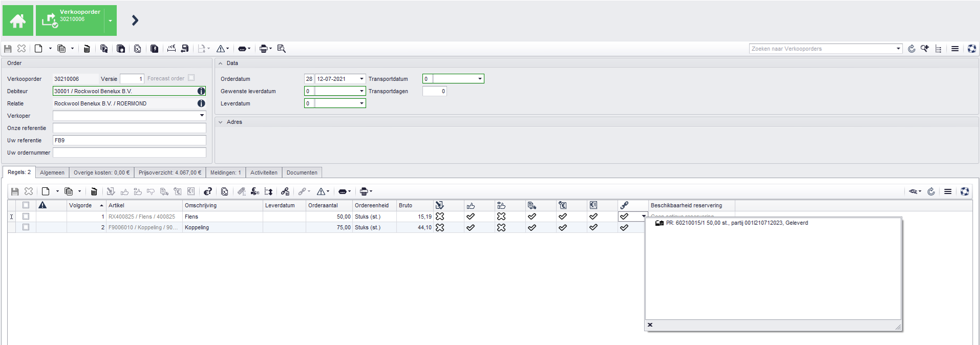Click the Versie input field
The image size is (980, 345).
[x=132, y=79]
